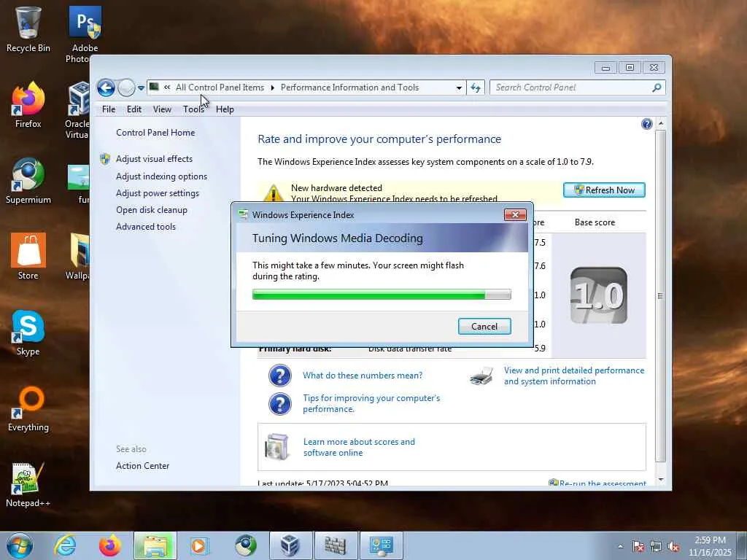Click the firewall brick wall taskbar icon
Screen dimensions: 747x560
[335, 545]
